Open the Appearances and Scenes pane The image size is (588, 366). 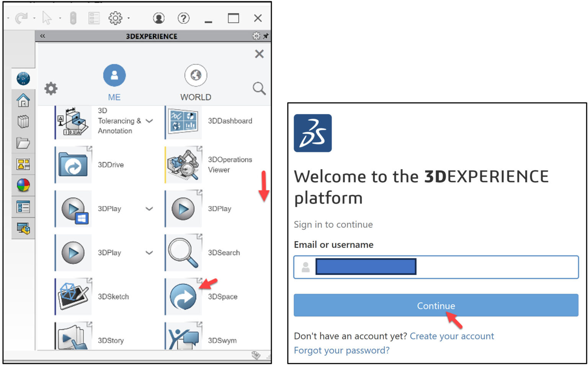[x=23, y=185]
